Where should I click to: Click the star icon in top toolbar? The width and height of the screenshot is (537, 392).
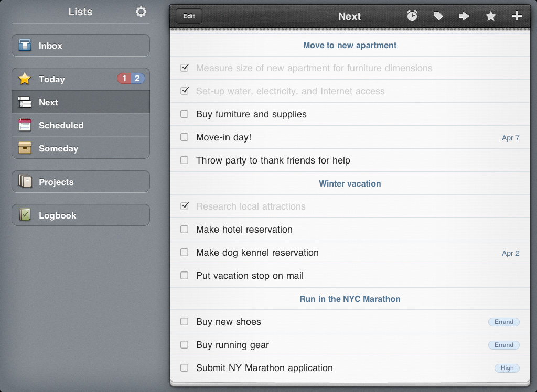[490, 16]
